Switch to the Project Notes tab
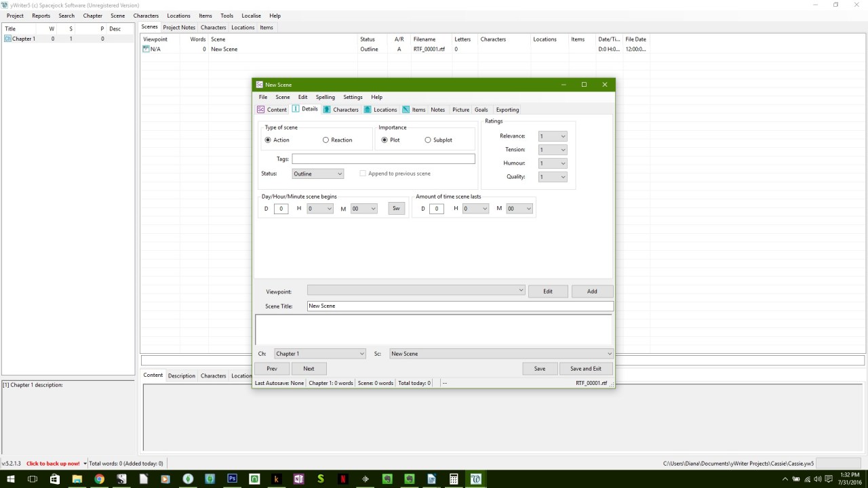Image resolution: width=868 pixels, height=488 pixels. [179, 28]
